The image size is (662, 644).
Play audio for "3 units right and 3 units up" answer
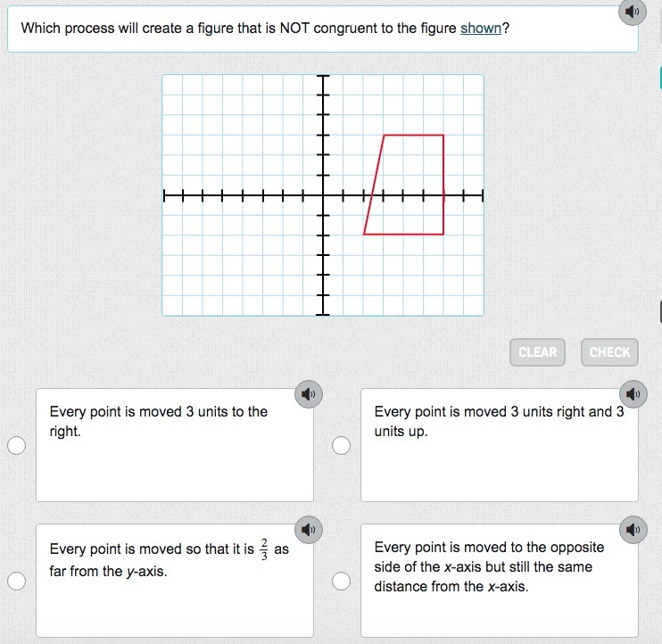(x=633, y=393)
